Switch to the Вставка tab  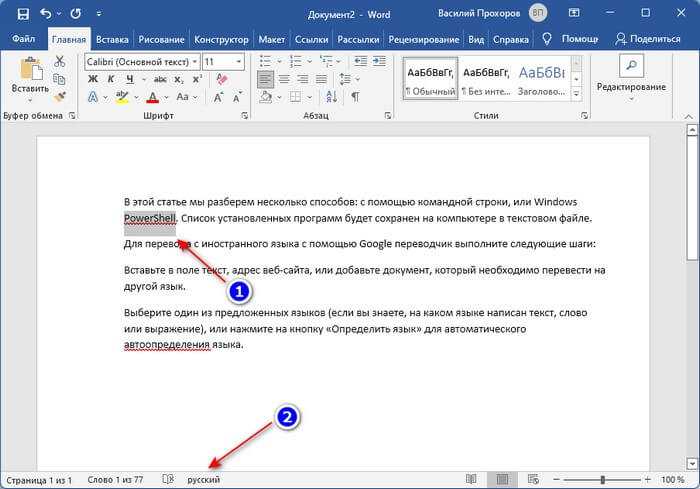tap(112, 39)
